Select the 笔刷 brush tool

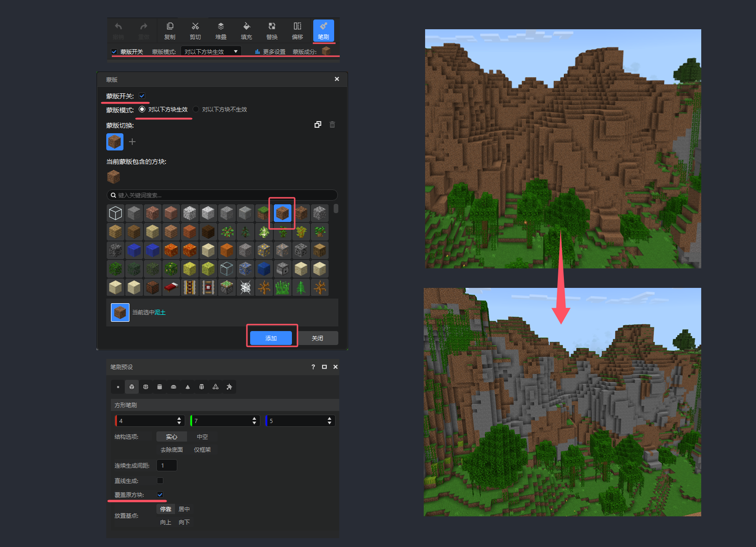point(323,31)
